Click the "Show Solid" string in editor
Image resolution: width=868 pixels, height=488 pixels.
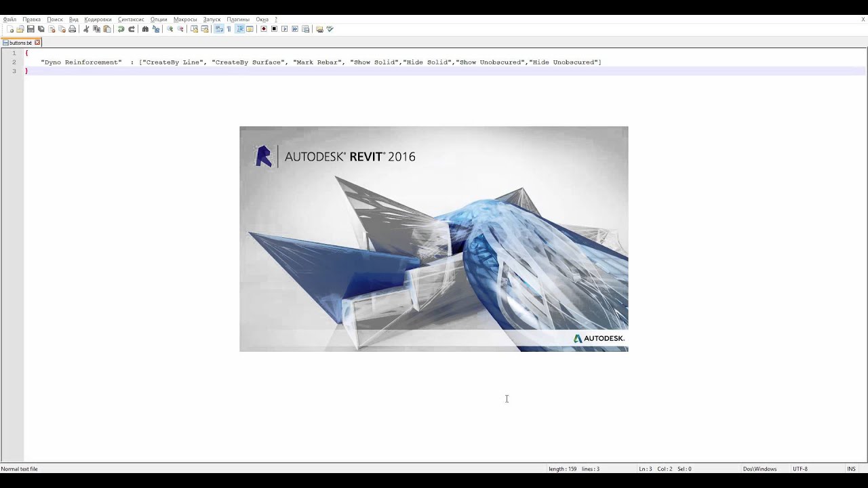pyautogui.click(x=374, y=62)
